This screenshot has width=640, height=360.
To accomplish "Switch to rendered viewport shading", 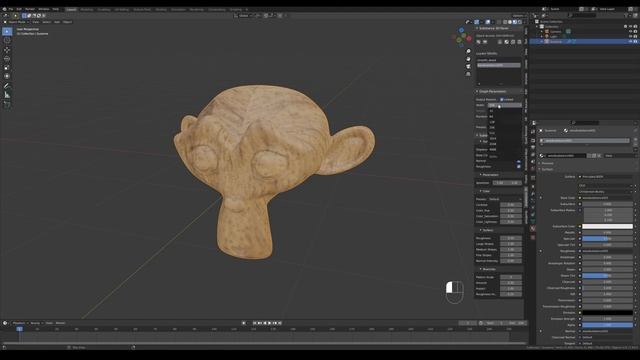I will tap(519, 22).
